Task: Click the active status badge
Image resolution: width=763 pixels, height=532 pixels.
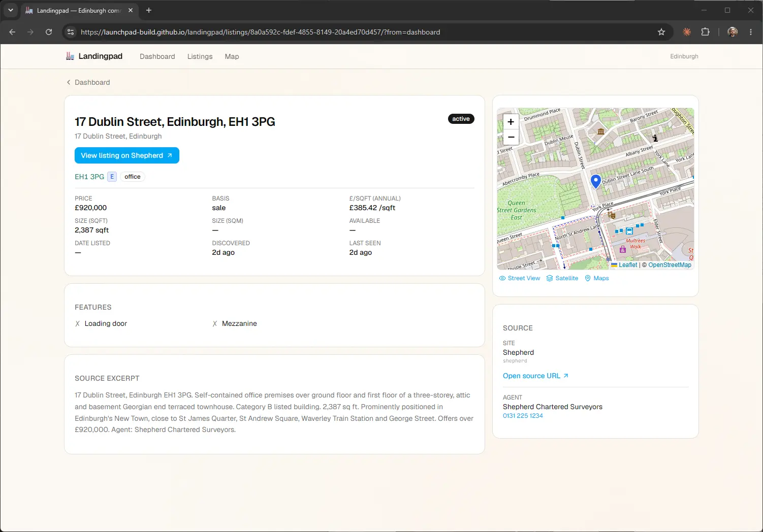Action: tap(461, 119)
